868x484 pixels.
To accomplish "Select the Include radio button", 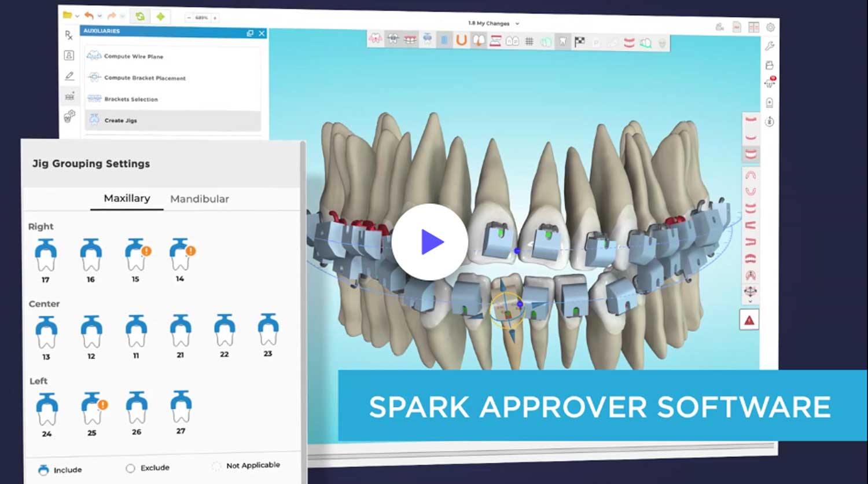I will click(43, 469).
